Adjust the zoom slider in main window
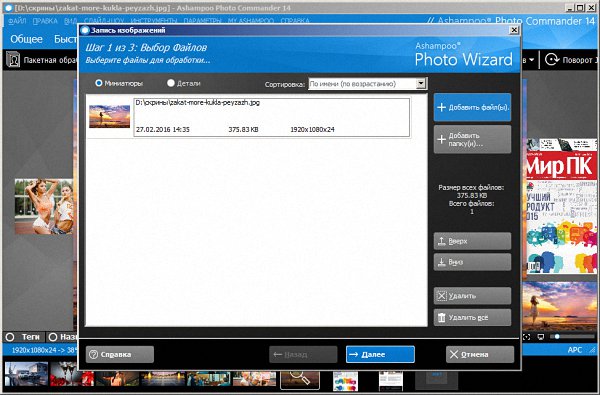This screenshot has width=600, height=395. click(x=572, y=337)
